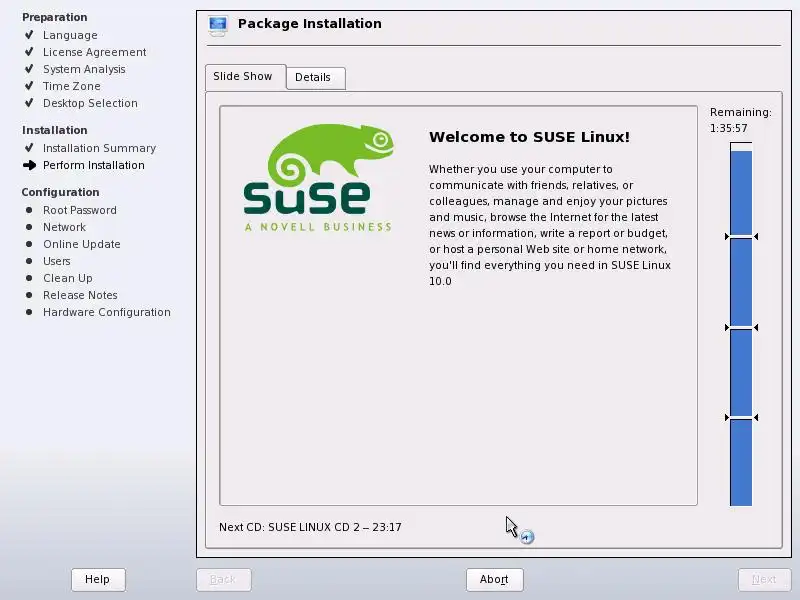The image size is (800, 600).
Task: Click the bullet beside Release Notes
Action: [29, 295]
